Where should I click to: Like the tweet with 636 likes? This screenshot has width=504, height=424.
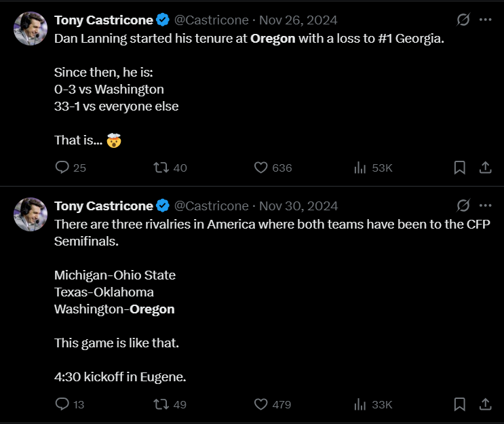[262, 168]
